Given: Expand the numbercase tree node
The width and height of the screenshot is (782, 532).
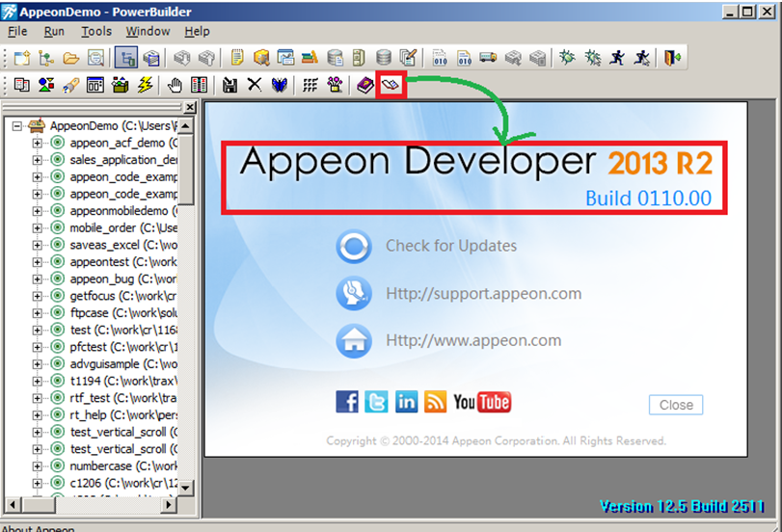Looking at the screenshot, I should [37, 466].
